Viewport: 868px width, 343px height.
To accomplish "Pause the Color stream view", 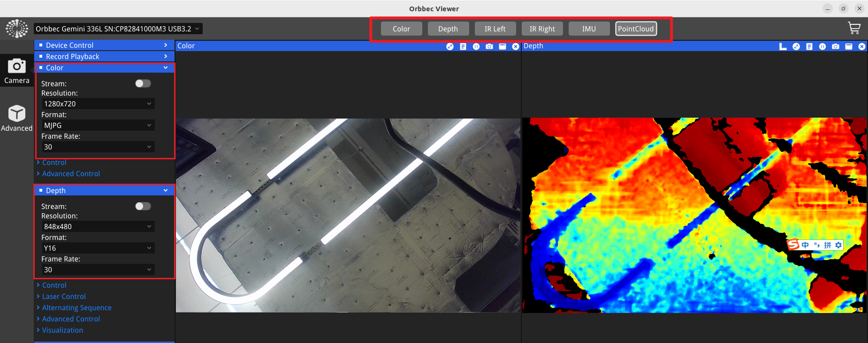I will pyautogui.click(x=476, y=46).
